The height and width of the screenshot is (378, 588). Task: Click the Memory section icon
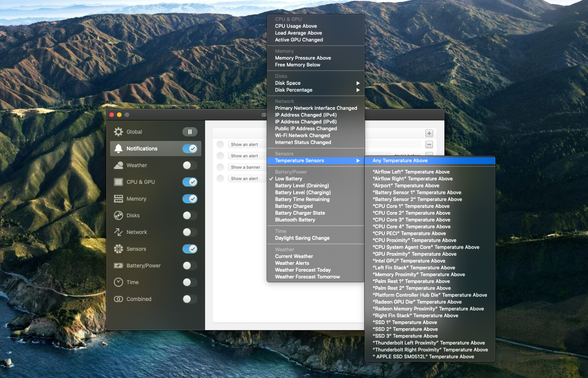point(118,199)
